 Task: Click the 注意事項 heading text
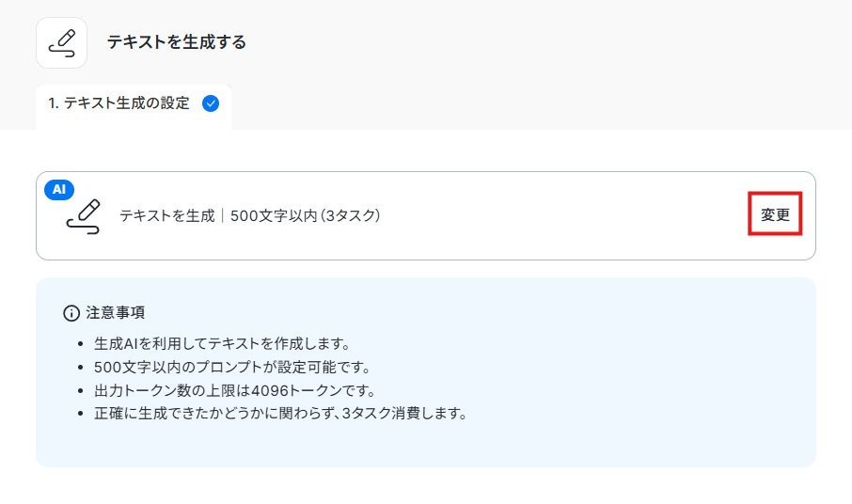115,313
